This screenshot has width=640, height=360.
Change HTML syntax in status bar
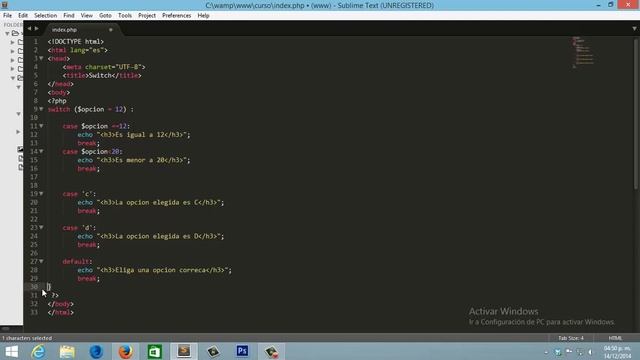pyautogui.click(x=615, y=338)
